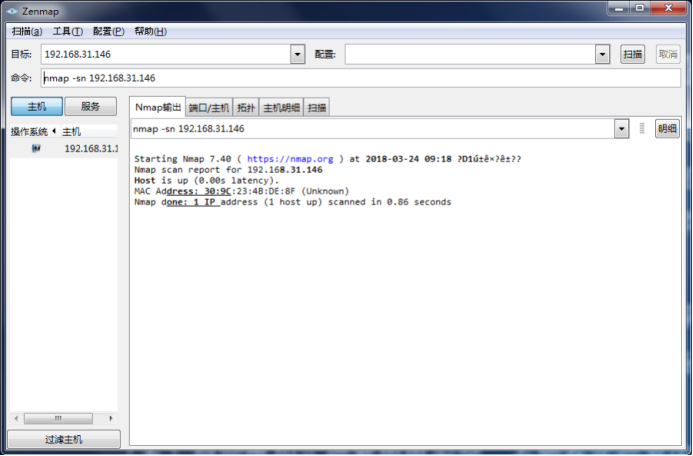
Task: Click the 明细 details button
Action: coord(667,129)
